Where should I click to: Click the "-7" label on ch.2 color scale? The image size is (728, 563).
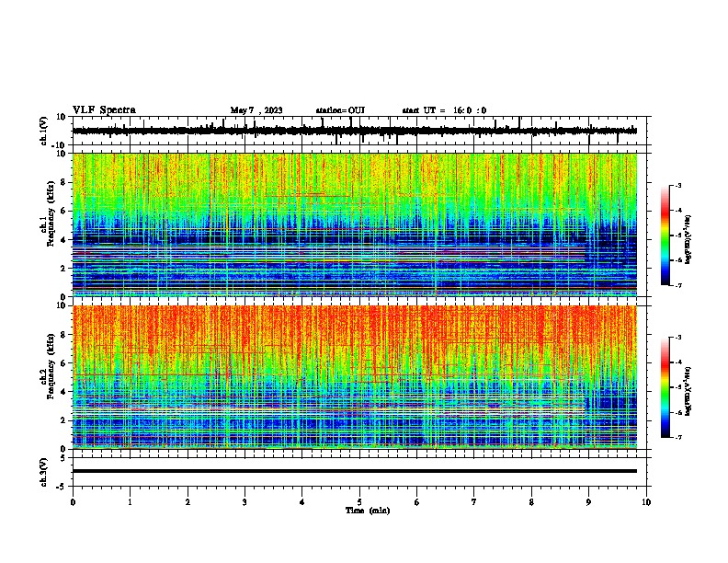pyautogui.click(x=677, y=437)
